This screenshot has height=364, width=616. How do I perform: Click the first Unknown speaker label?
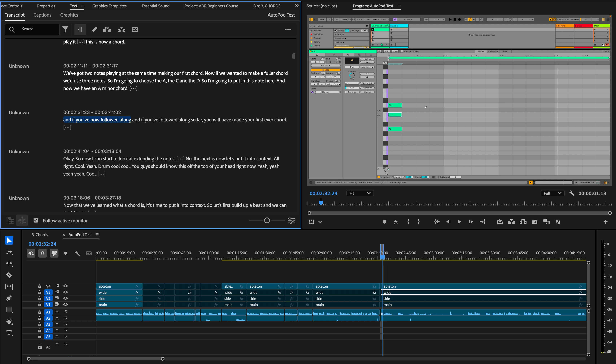point(19,66)
